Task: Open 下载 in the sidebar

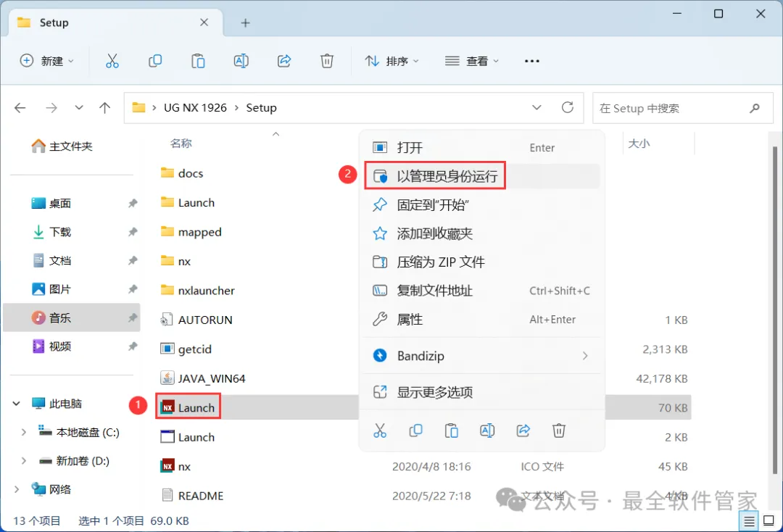Action: tap(51, 231)
